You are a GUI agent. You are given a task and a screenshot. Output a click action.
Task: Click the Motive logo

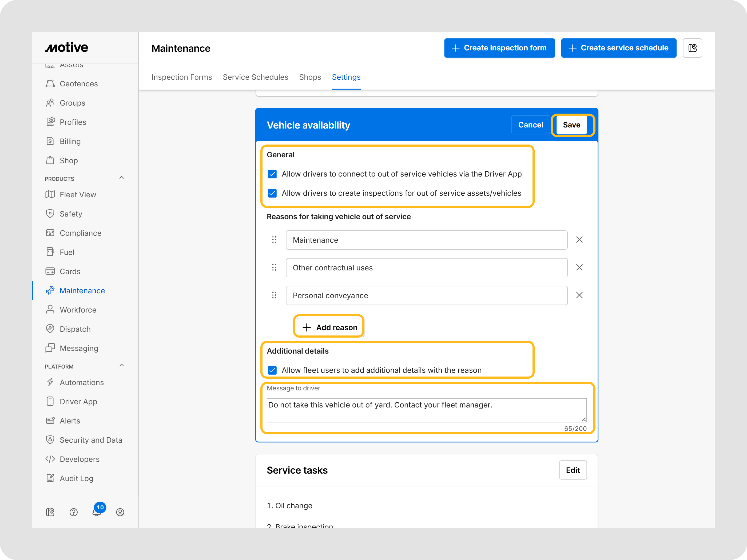66,47
